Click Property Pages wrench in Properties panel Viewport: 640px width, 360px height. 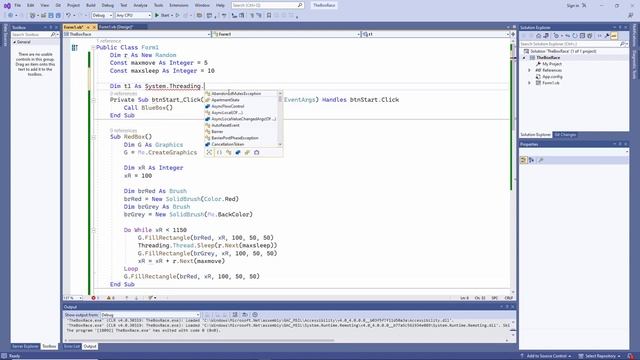(541, 160)
